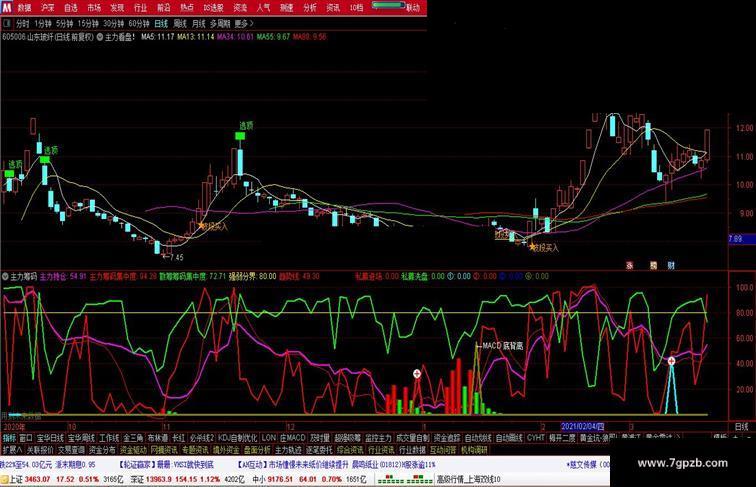This screenshot has width=756, height=487.
Task: Expand the 更多 > period options
Action: click(244, 23)
